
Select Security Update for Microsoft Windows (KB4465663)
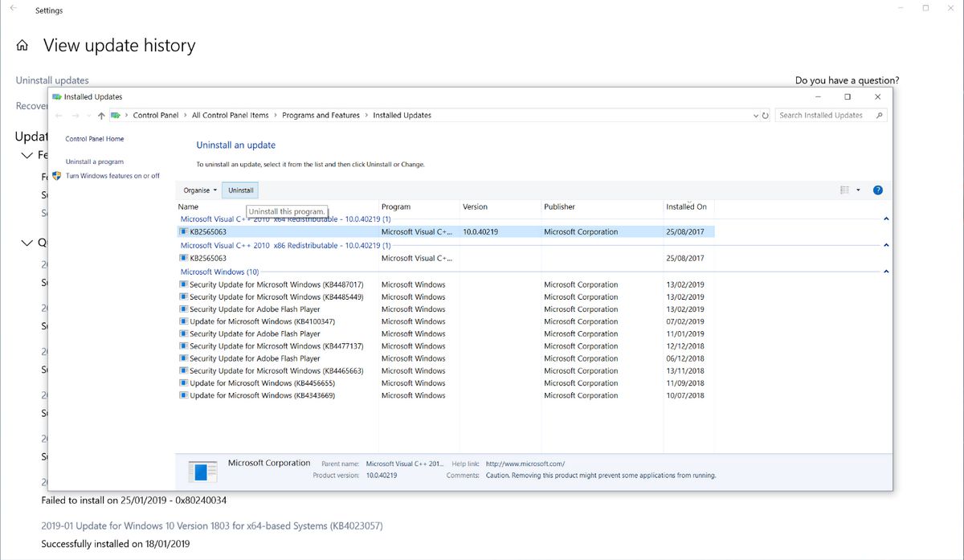[445, 371]
